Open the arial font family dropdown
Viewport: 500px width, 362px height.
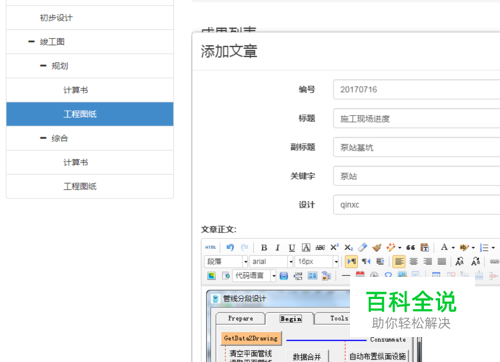271,262
